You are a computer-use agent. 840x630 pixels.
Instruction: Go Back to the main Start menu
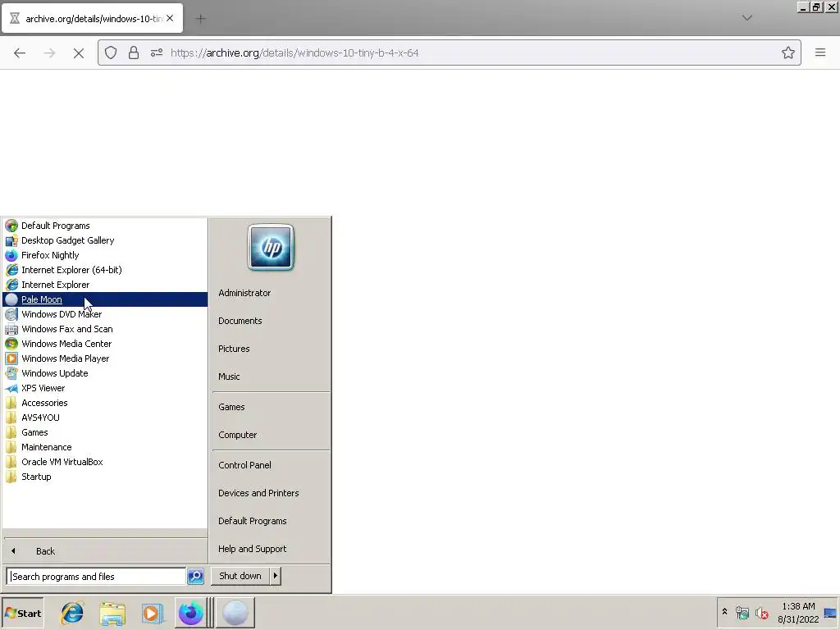pyautogui.click(x=105, y=550)
